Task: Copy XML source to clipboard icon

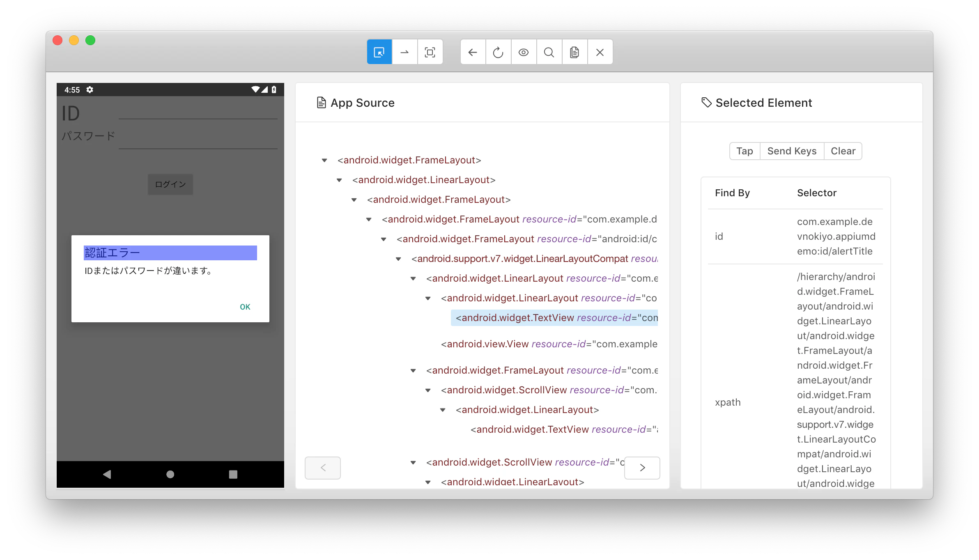Action: [x=575, y=52]
